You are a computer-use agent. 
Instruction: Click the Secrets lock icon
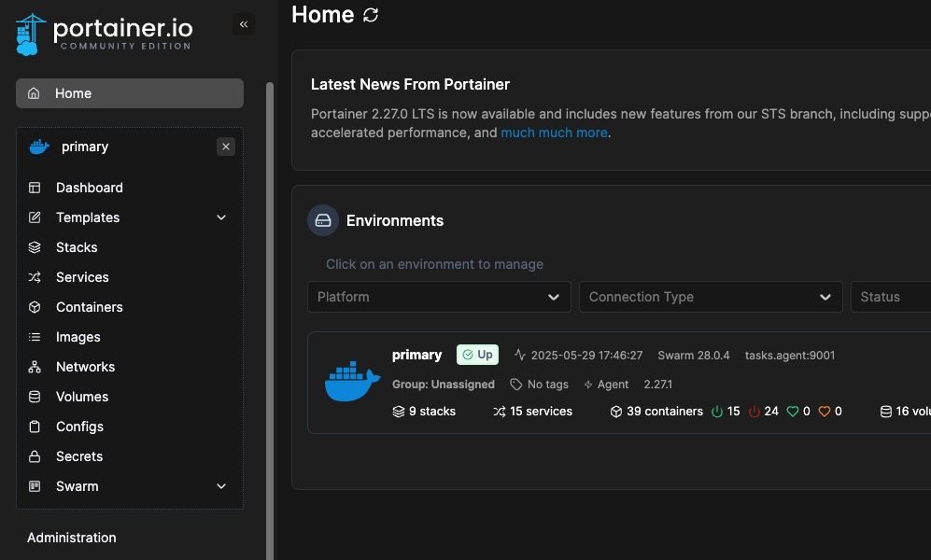coord(35,456)
